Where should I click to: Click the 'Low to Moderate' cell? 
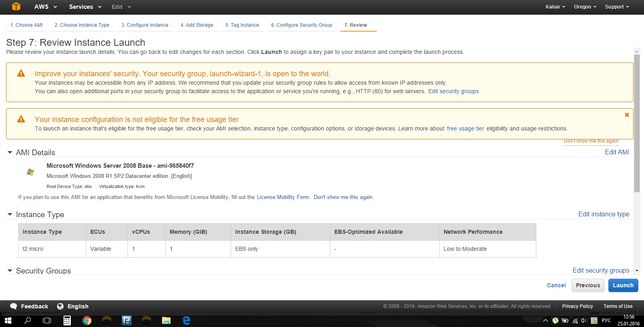487,249
